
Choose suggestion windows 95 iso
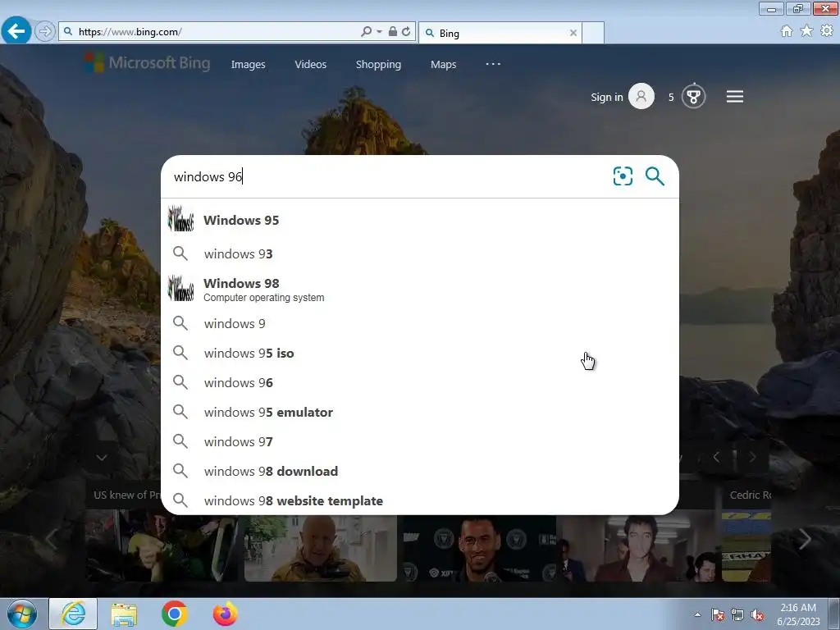[x=420, y=353]
